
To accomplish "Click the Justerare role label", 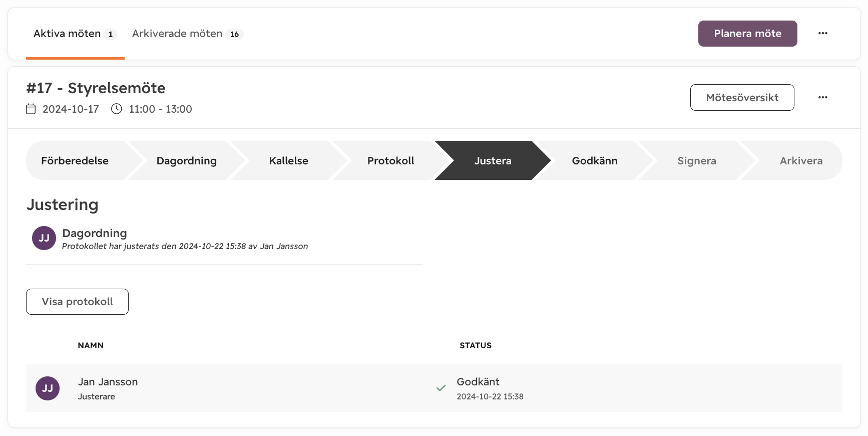I will (97, 396).
